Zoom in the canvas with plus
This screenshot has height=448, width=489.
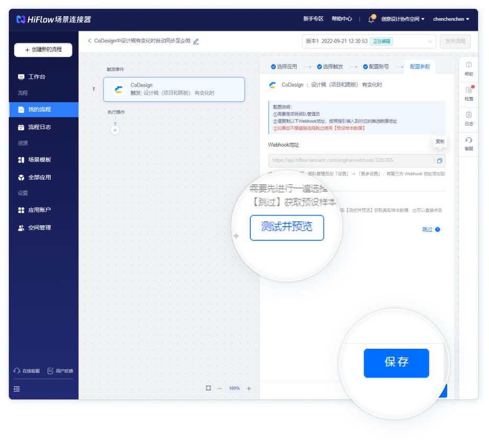pos(249,388)
